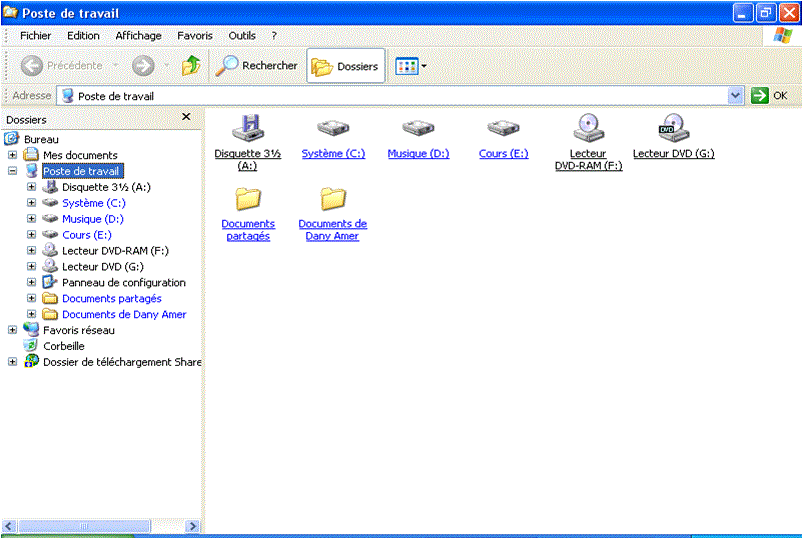The width and height of the screenshot is (803, 539).
Task: Collapse the Poste de travail tree node
Action: tap(12, 171)
